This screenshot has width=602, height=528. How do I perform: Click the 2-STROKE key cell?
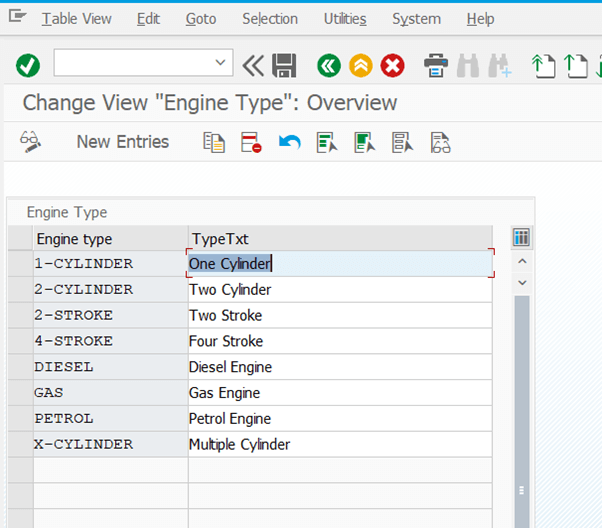(x=111, y=315)
